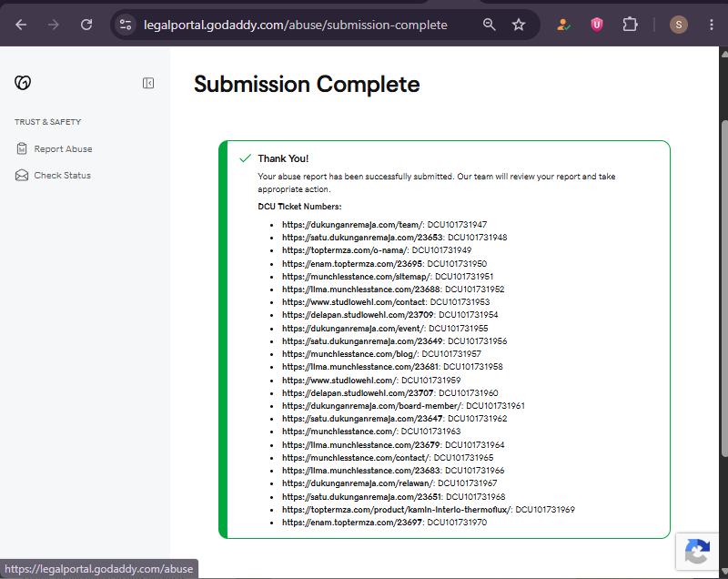Click the dukunganremaja.com/team/ link
Viewport: 728px width, 579px height.
click(353, 225)
